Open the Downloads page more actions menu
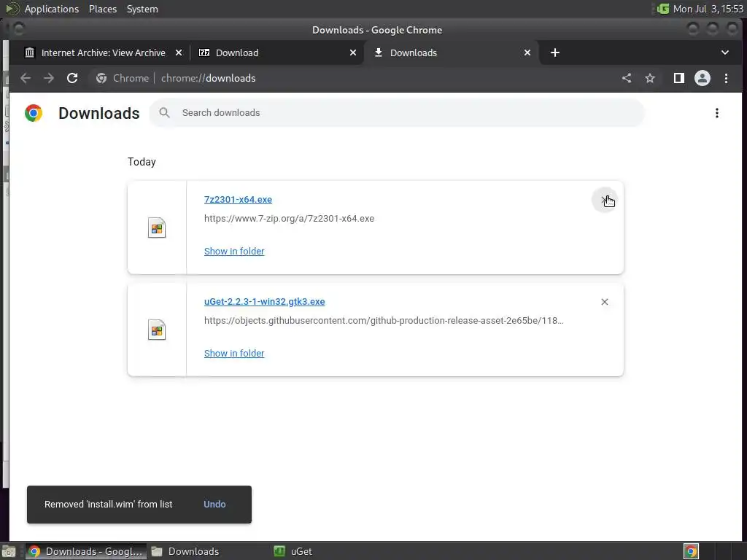The height and width of the screenshot is (560, 747). pyautogui.click(x=716, y=113)
